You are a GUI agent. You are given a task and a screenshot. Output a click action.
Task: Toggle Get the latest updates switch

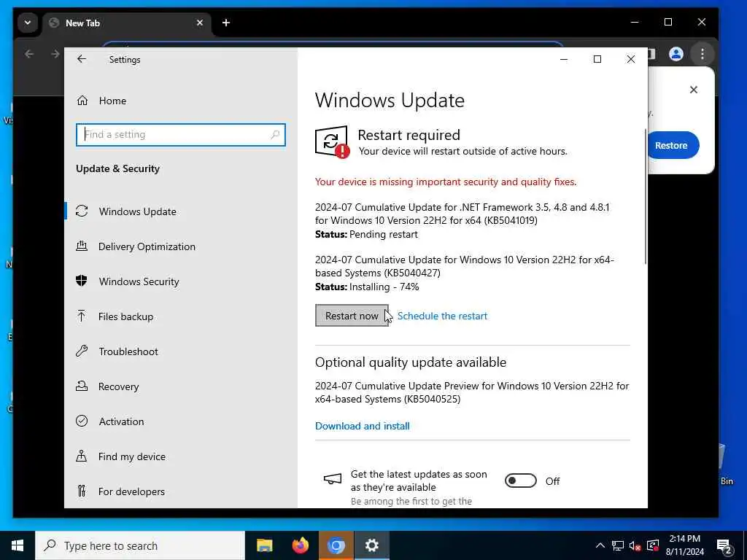(521, 481)
